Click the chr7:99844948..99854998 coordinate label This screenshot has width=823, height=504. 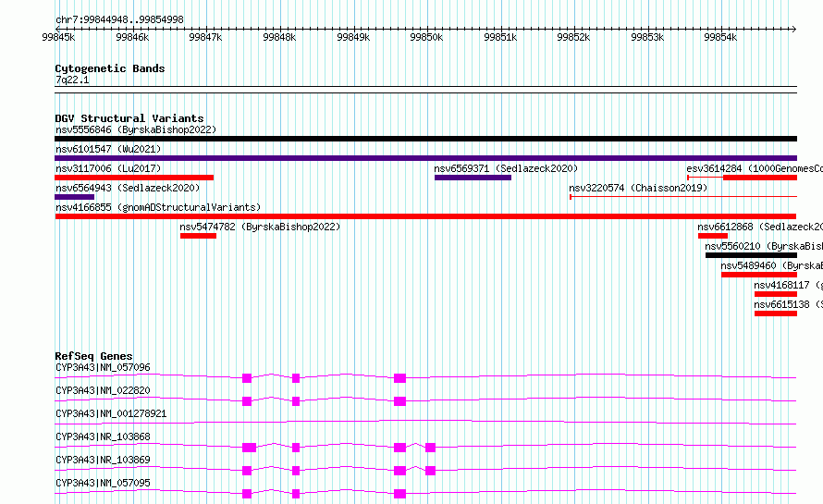click(119, 20)
